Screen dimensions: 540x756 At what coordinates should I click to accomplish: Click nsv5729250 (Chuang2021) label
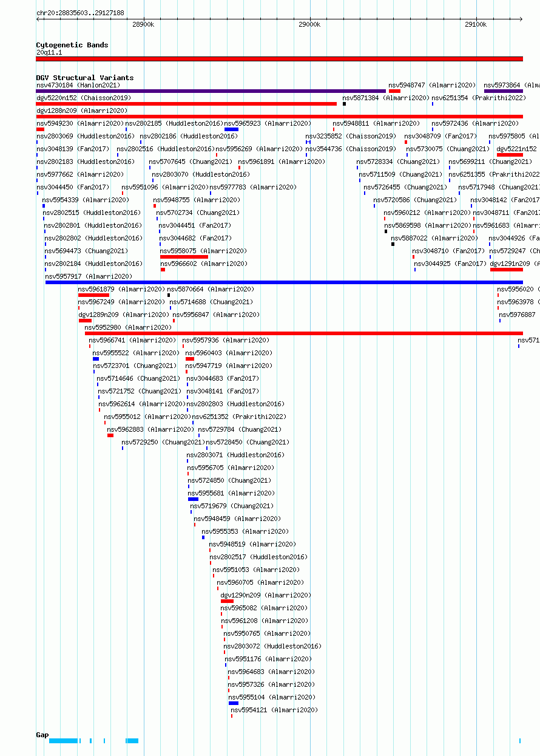point(163,442)
